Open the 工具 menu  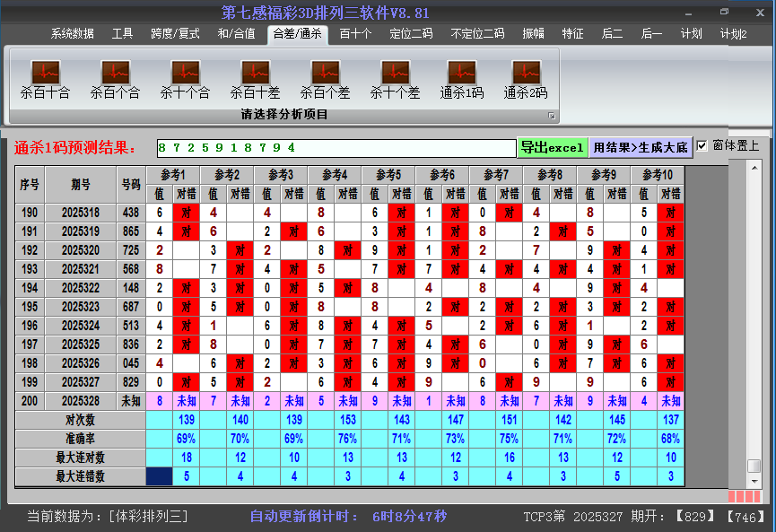tap(123, 33)
